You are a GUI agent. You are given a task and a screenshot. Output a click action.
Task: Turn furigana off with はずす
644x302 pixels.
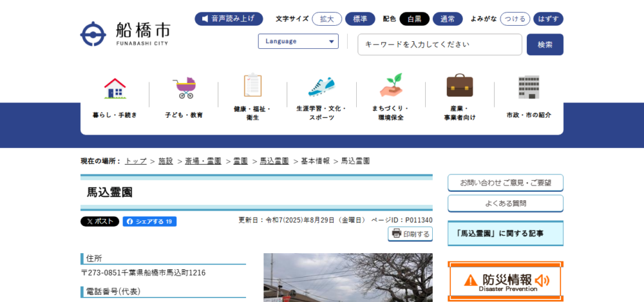tap(548, 19)
